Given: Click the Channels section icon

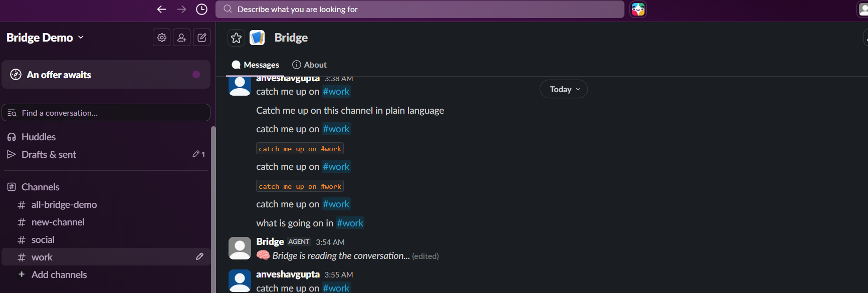Looking at the screenshot, I should [12, 187].
